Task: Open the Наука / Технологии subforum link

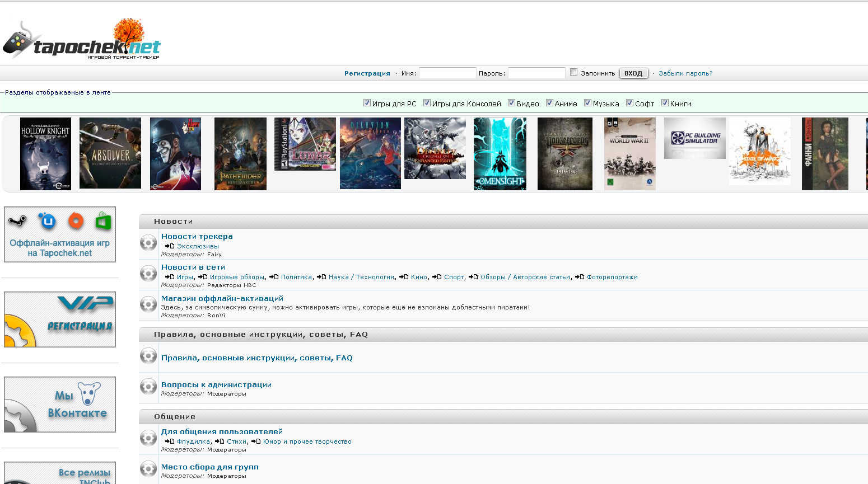Action: coord(362,277)
